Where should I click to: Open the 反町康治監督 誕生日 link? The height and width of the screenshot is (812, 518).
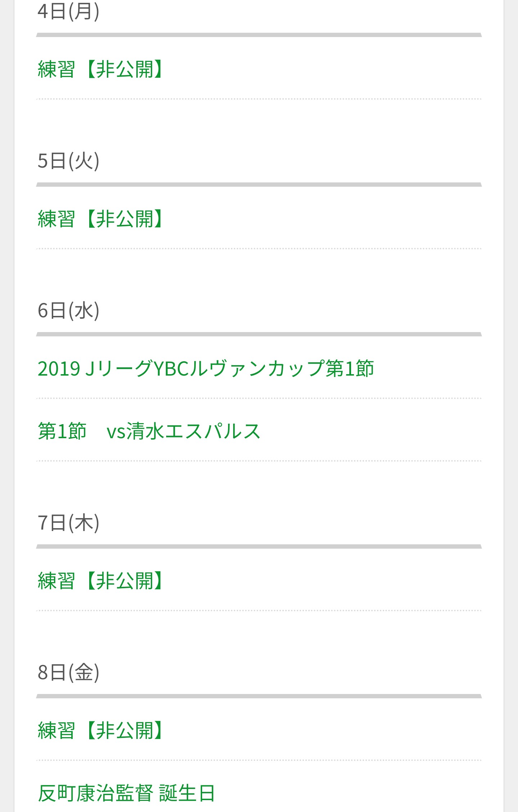coord(126,793)
